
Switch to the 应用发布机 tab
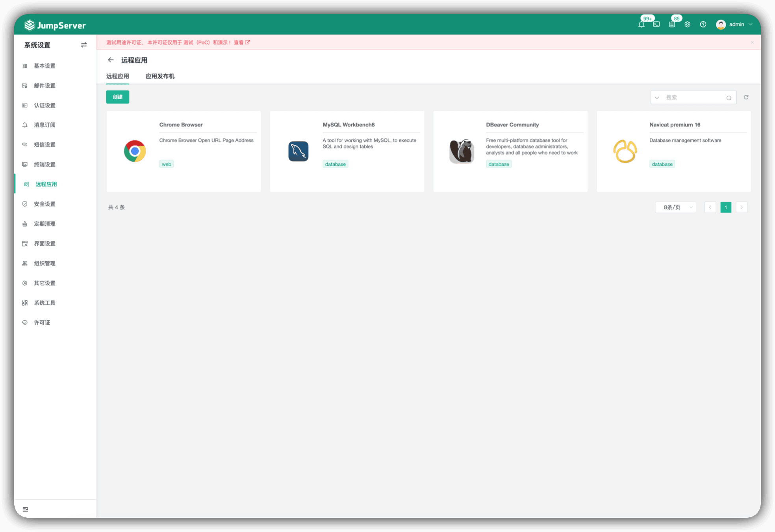[160, 76]
